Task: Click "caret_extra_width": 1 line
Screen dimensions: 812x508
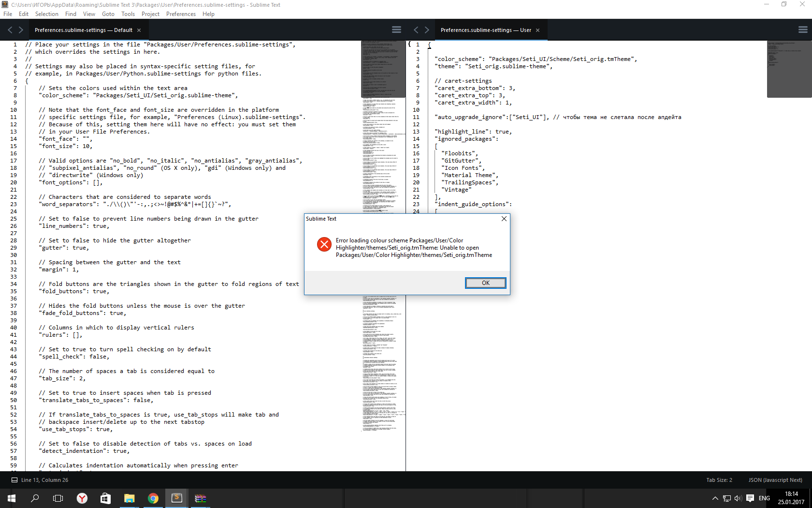Action: pos(473,103)
